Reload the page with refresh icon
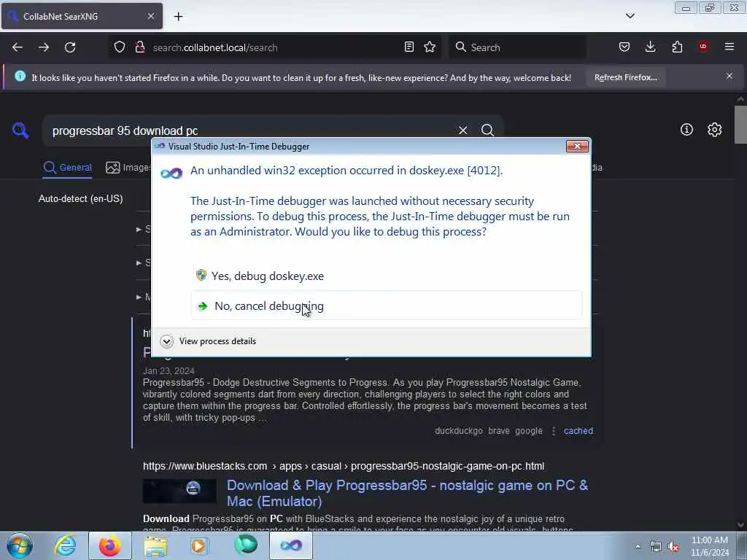Image resolution: width=747 pixels, height=560 pixels. pos(70,47)
